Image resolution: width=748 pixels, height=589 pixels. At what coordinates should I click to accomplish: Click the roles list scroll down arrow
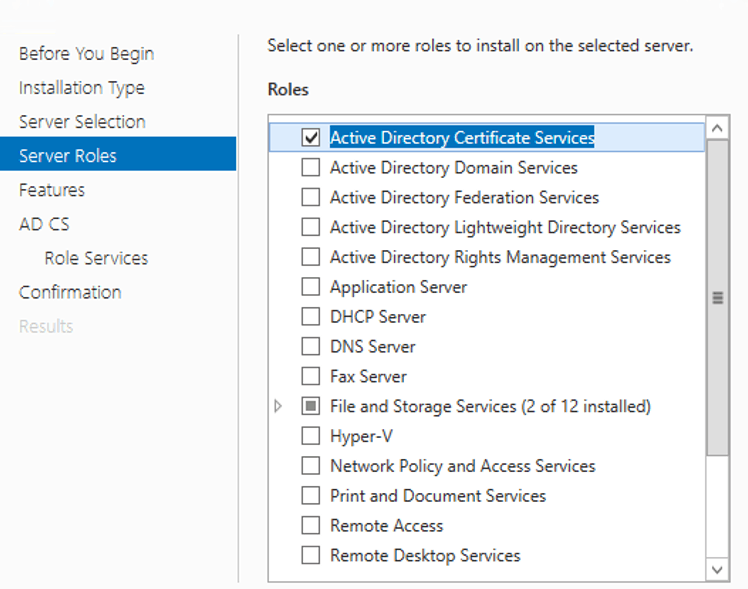[x=717, y=569]
